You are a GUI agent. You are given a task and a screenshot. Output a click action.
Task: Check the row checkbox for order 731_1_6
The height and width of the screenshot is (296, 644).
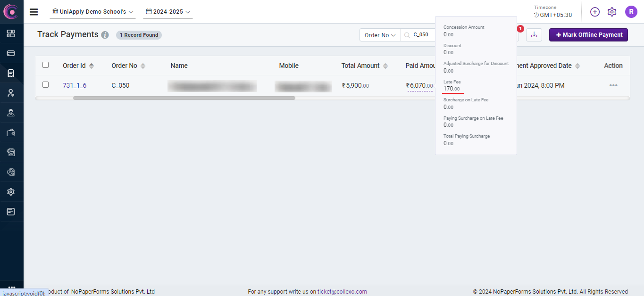[x=46, y=85]
